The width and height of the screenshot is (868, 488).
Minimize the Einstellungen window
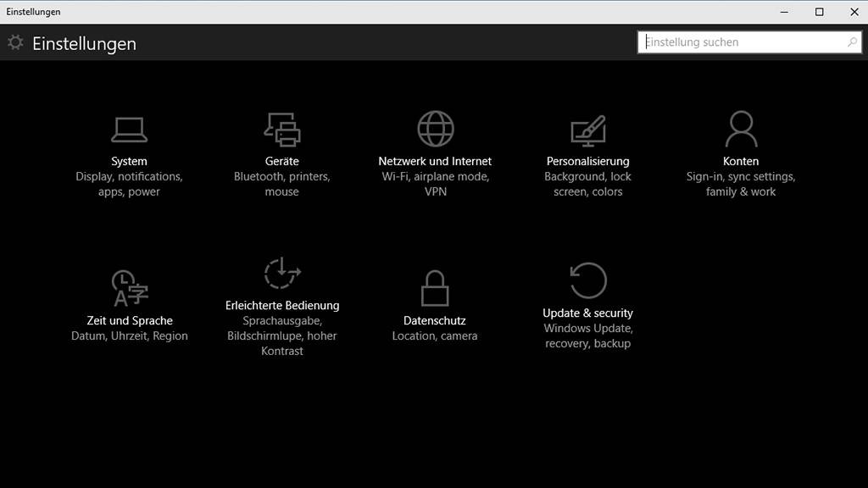point(787,12)
